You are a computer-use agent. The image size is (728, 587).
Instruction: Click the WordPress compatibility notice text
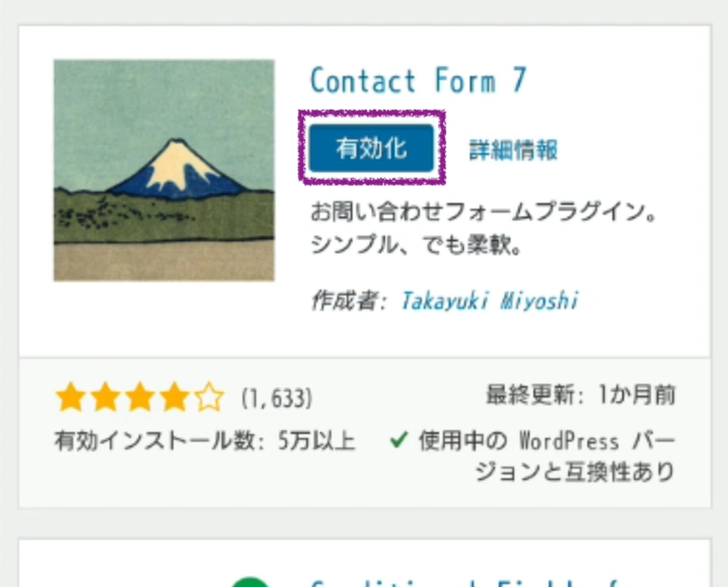click(x=547, y=457)
